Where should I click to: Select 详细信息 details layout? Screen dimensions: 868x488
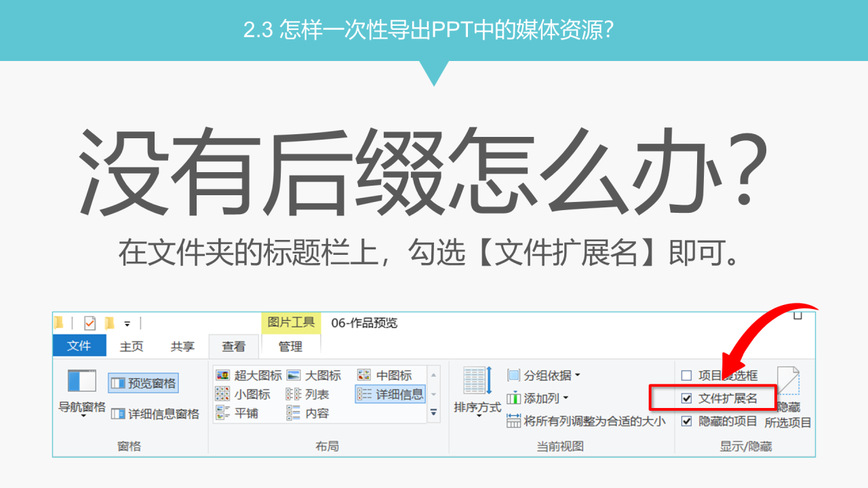pos(391,394)
